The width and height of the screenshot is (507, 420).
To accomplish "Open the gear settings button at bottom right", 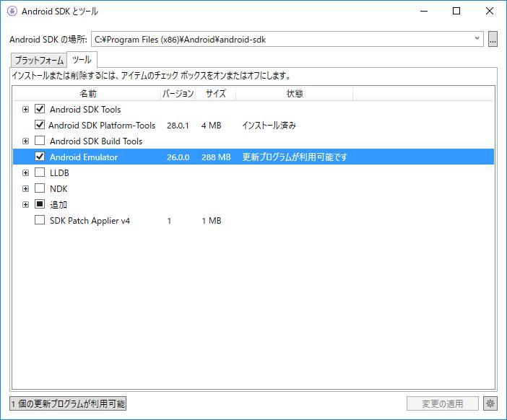I will click(490, 403).
